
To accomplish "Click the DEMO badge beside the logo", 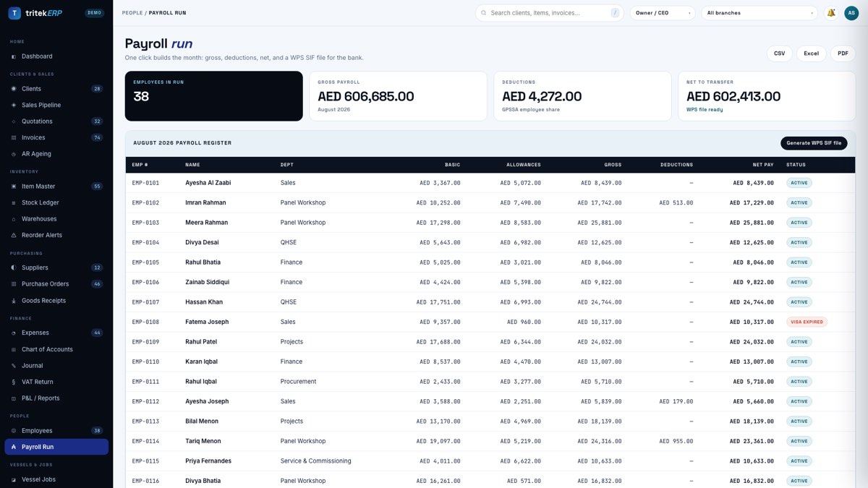I will (x=94, y=13).
